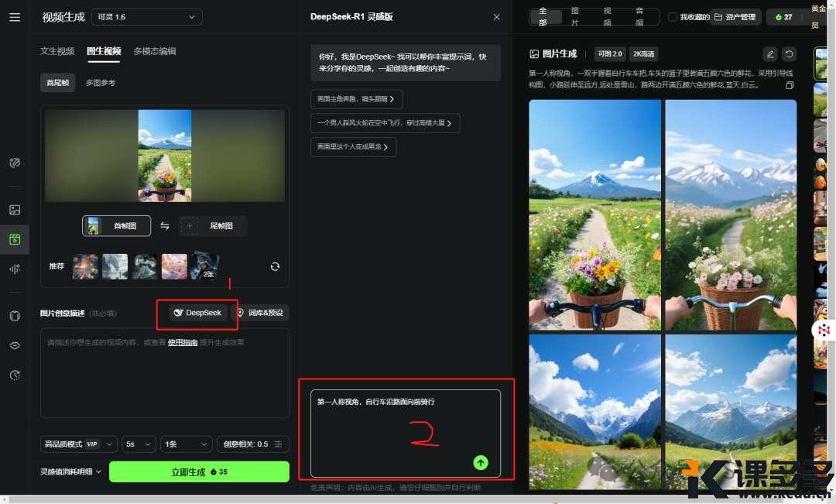The image size is (836, 504).
Task: Open the DeepSeek prompt assistant button
Action: pos(198,313)
